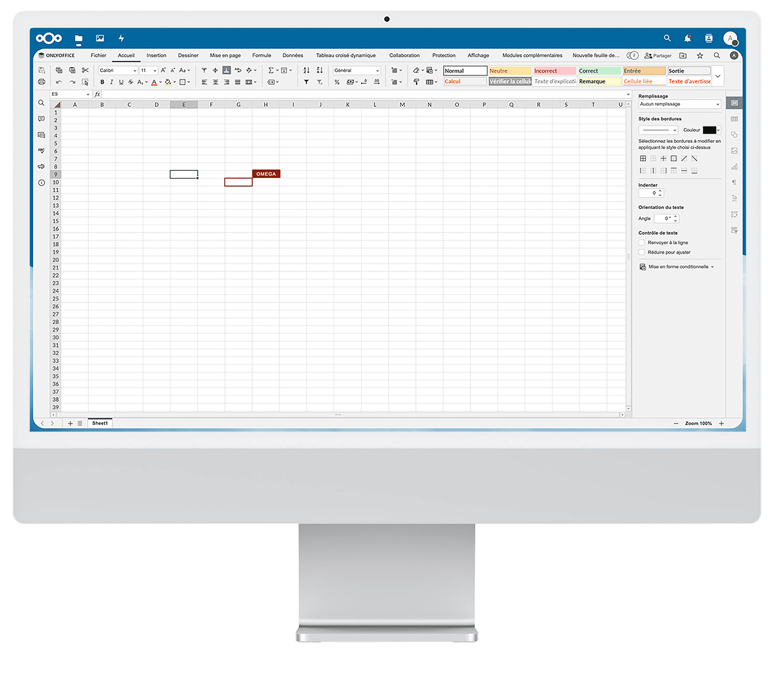
Task: Undo the last action
Action: (59, 82)
